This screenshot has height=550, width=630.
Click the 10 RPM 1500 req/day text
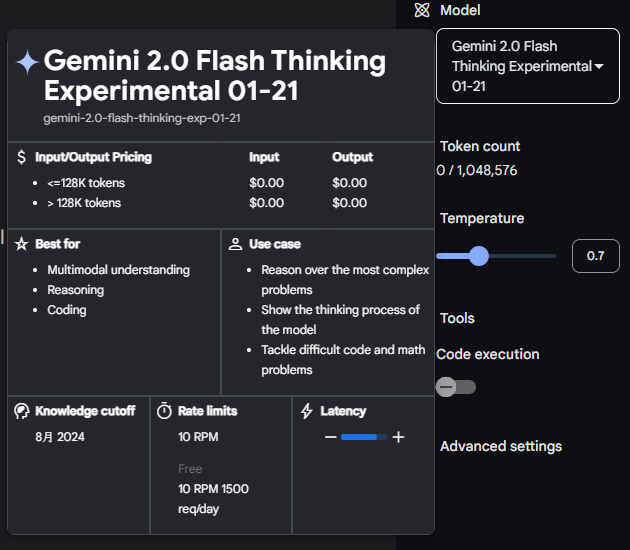(213, 499)
